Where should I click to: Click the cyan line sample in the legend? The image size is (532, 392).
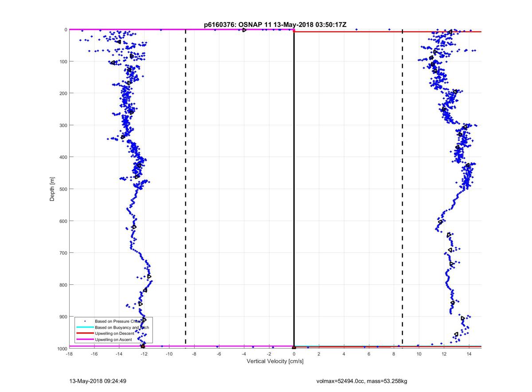85,327
